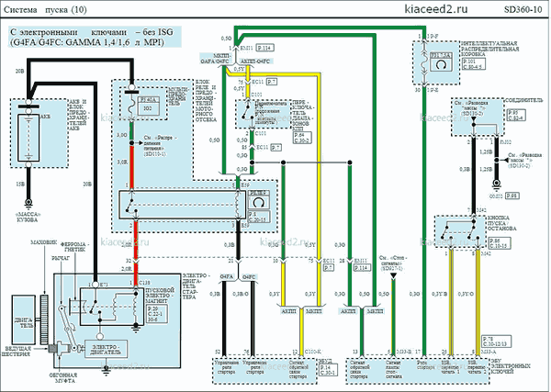
Task: Click the ground symbol above «МАССА» КУЗОВА
Action: point(28,202)
